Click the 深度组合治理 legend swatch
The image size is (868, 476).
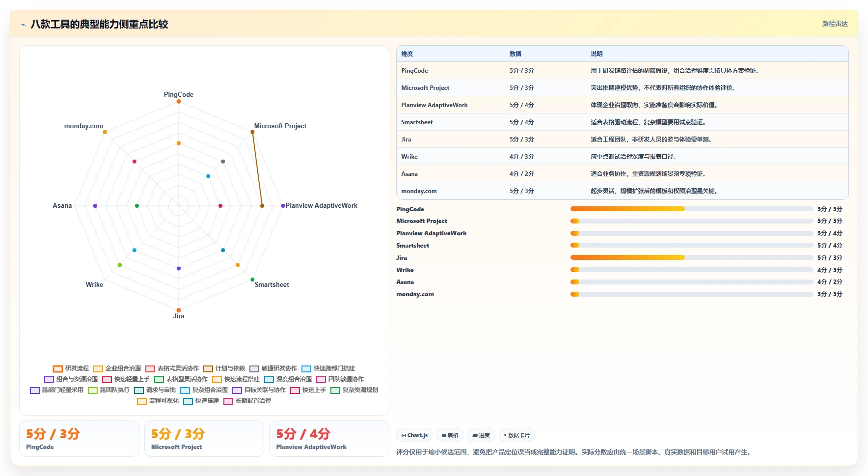tap(269, 379)
